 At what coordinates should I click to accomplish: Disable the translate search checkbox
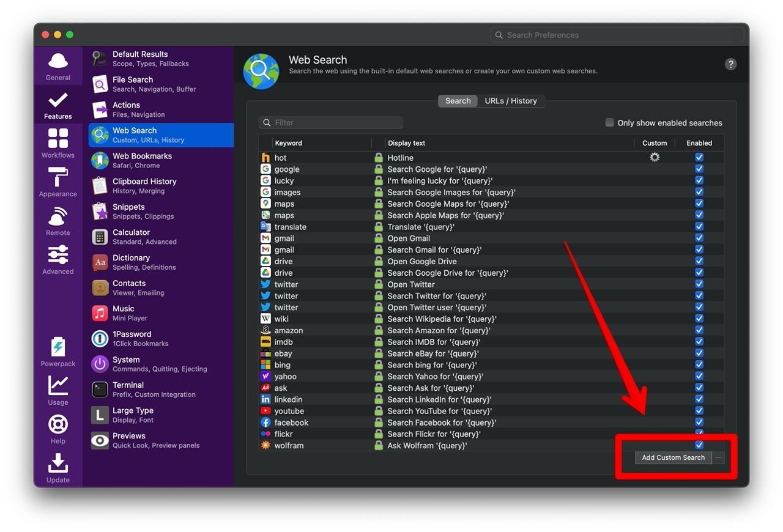coord(699,226)
